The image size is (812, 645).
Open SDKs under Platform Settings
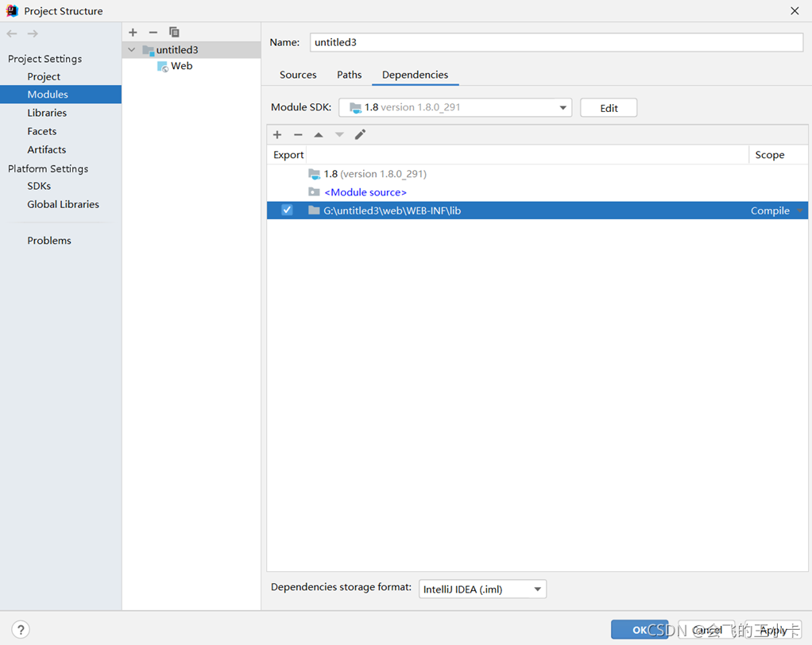(x=39, y=186)
